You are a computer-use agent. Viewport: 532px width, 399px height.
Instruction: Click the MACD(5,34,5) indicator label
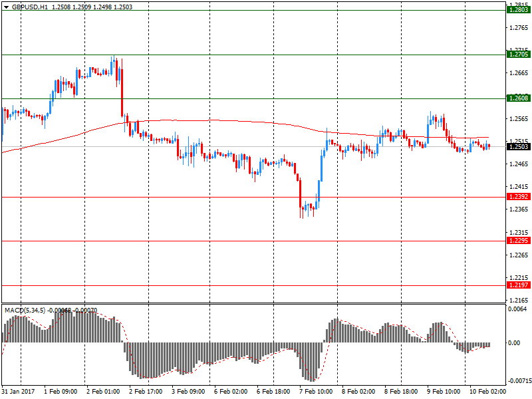coord(25,311)
